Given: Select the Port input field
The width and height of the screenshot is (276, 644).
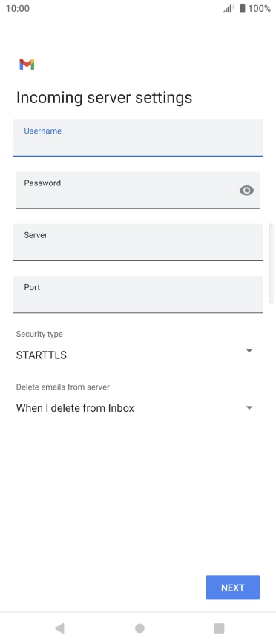Looking at the screenshot, I should pos(138,295).
